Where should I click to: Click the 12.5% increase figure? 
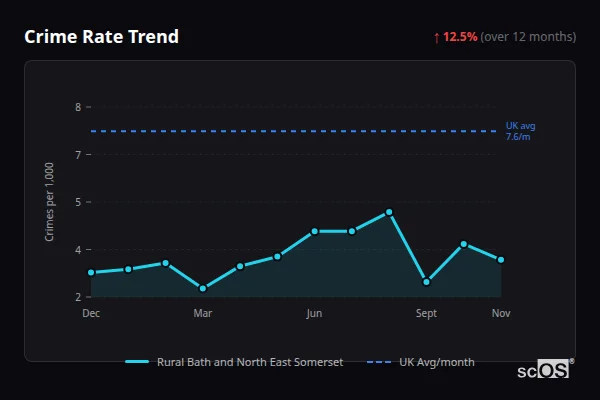click(460, 37)
